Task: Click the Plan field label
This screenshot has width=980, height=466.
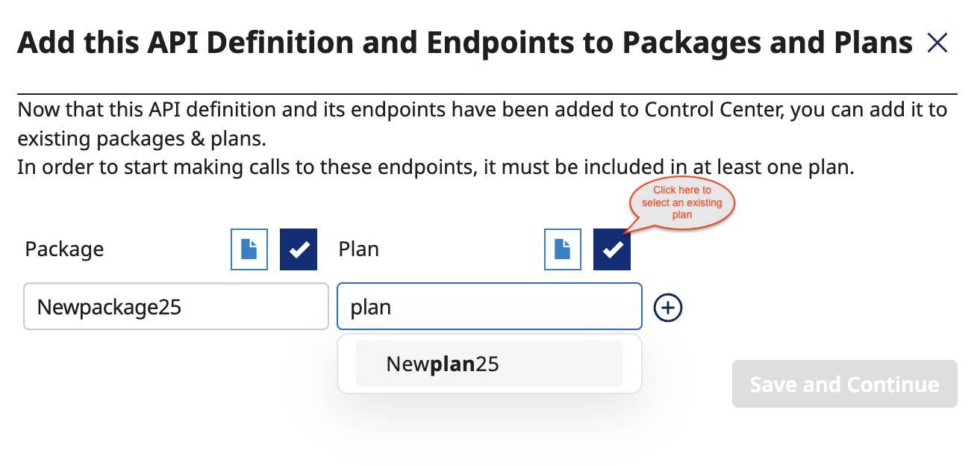Action: click(358, 249)
